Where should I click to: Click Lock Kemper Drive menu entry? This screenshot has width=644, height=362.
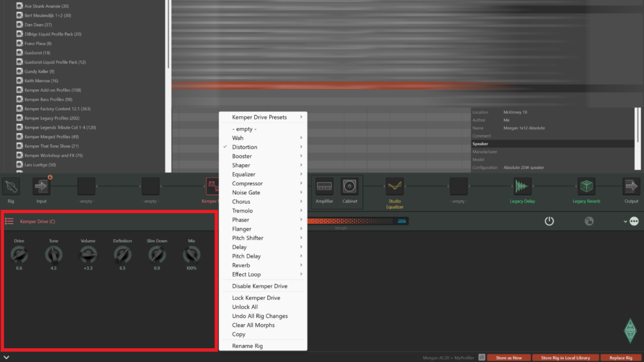[x=256, y=298]
